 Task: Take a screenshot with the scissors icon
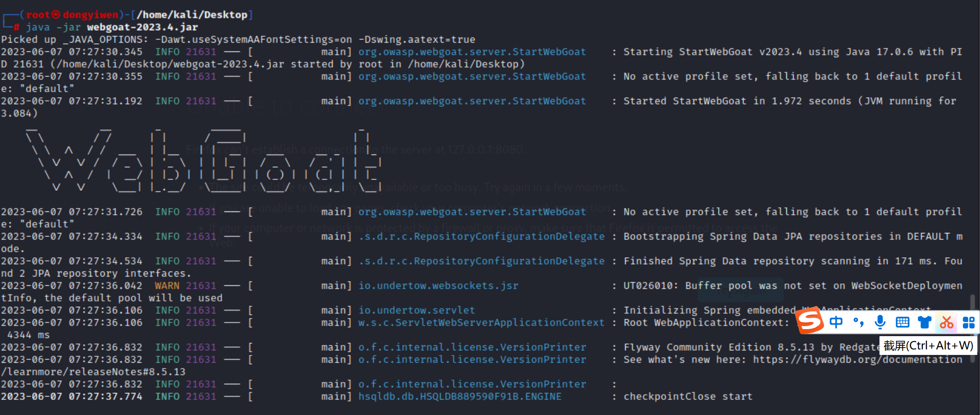click(946, 322)
